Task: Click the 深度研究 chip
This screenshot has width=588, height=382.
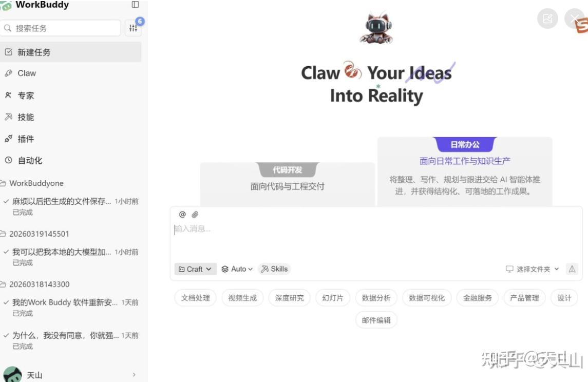Action: coord(290,298)
